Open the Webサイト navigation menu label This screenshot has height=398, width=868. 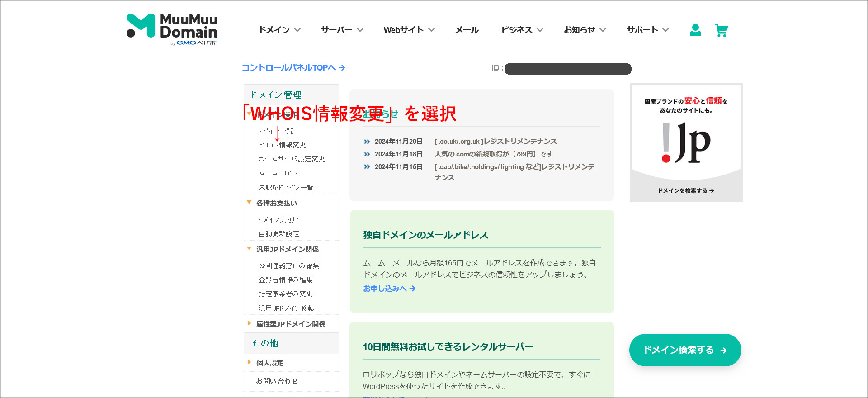(x=403, y=30)
